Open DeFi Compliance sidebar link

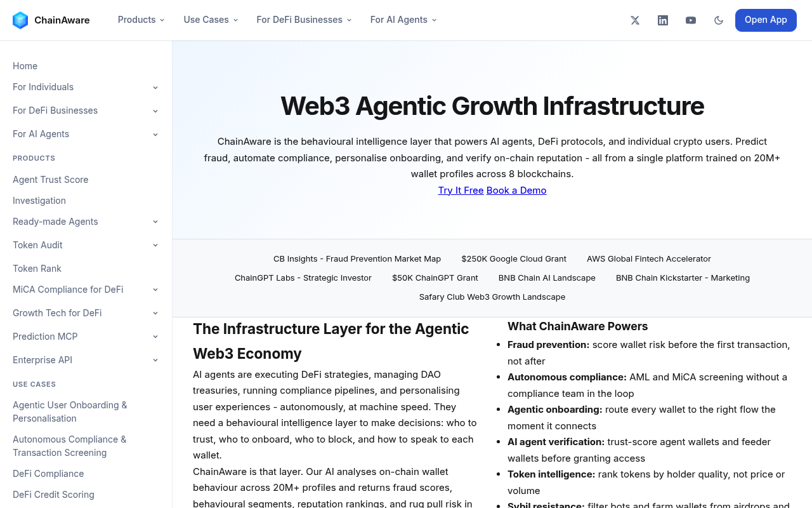tap(48, 474)
